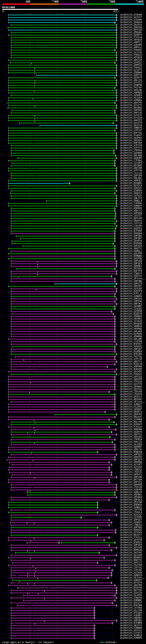Select the UniRef100_Q0WP56 label

pos(131,85)
